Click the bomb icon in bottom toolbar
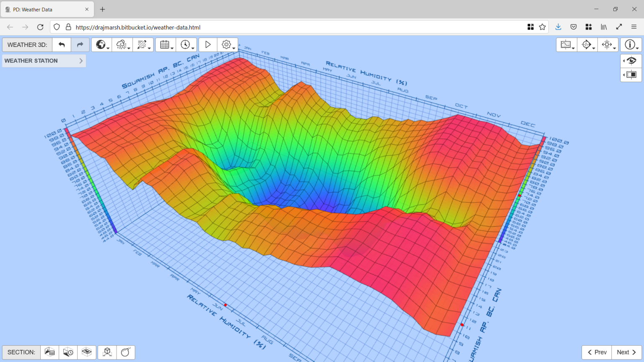644x362 pixels. click(x=125, y=352)
